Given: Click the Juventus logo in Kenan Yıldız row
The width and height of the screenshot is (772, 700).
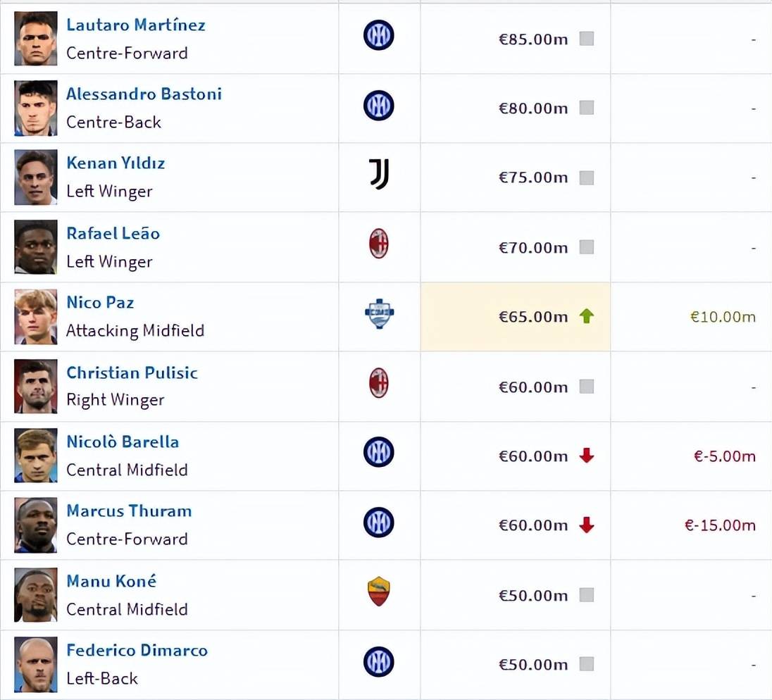Looking at the screenshot, I should click(379, 174).
